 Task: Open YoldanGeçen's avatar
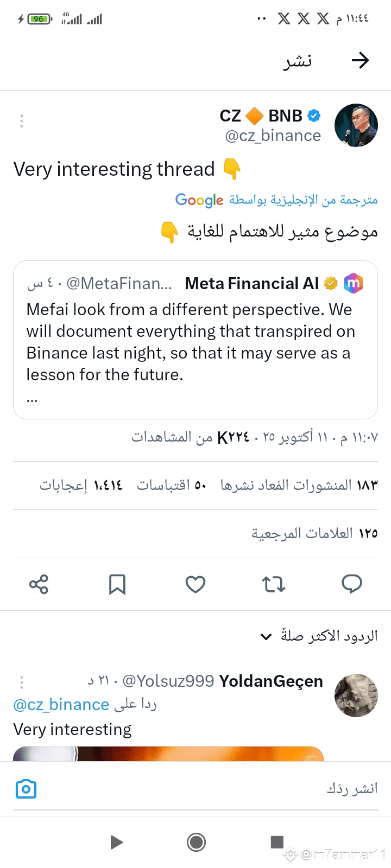coord(356,695)
